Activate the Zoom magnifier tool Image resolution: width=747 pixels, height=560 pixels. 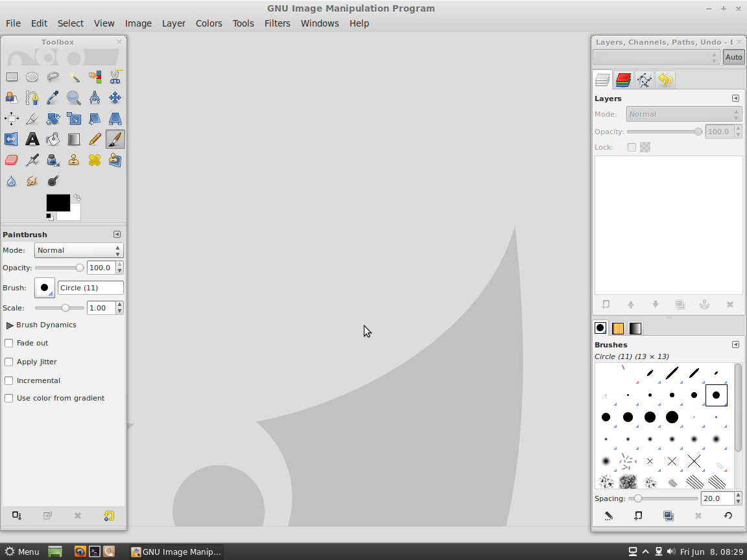click(x=74, y=98)
